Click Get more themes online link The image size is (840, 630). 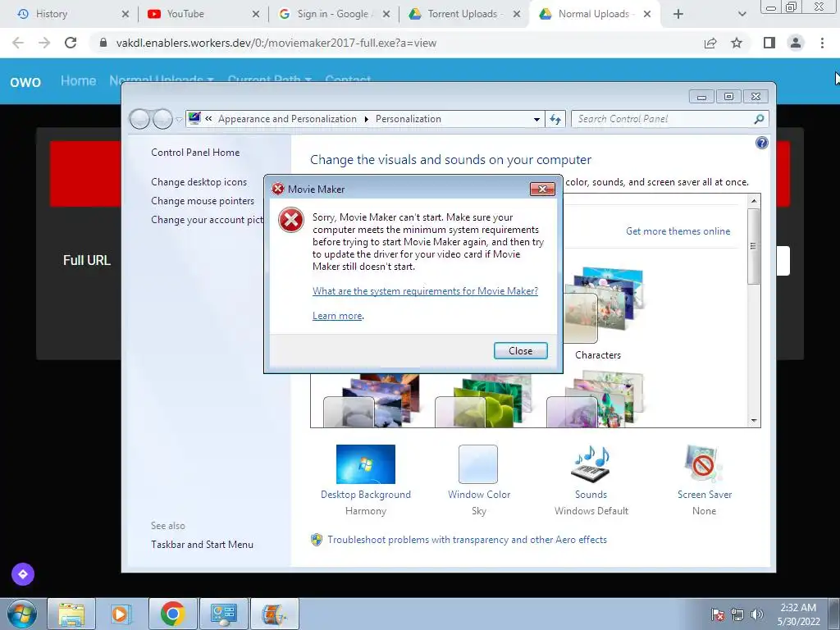click(x=678, y=231)
